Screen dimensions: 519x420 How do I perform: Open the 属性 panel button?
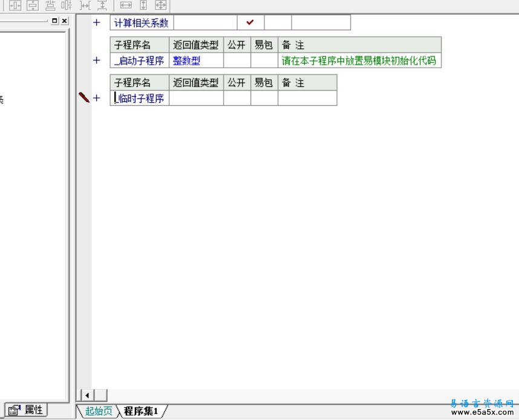click(27, 410)
